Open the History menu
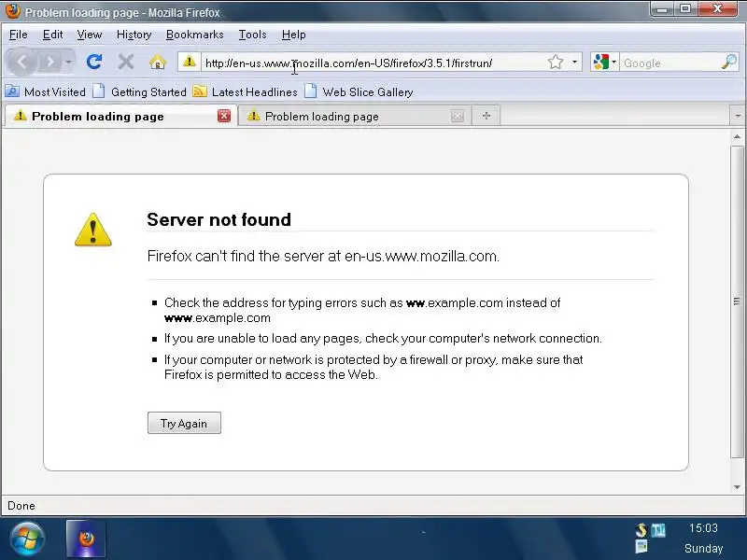 click(x=134, y=35)
